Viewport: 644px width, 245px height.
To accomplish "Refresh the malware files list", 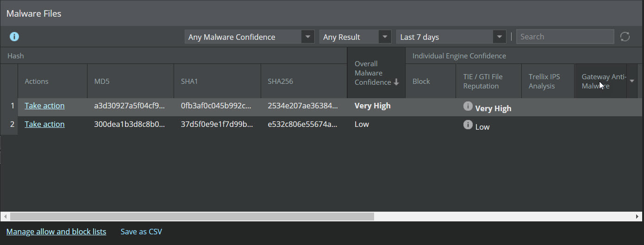I will pyautogui.click(x=625, y=37).
